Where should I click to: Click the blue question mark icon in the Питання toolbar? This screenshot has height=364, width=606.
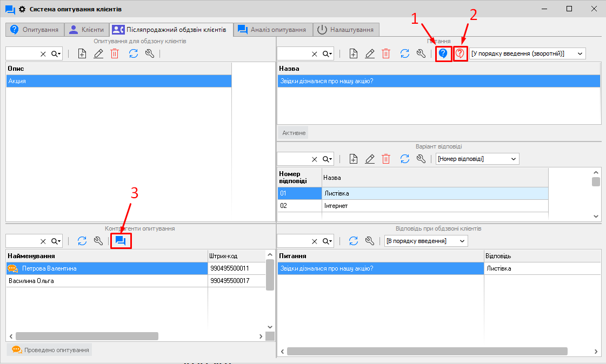[443, 53]
